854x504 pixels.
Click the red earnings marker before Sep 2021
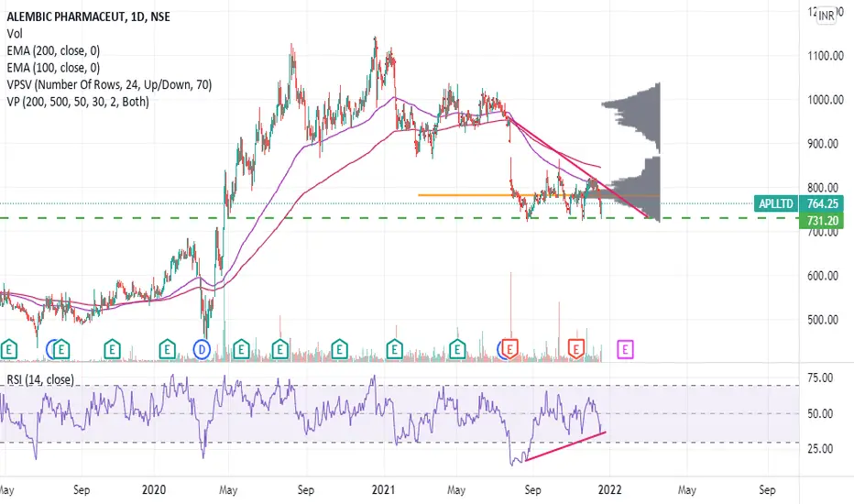pyautogui.click(x=509, y=349)
